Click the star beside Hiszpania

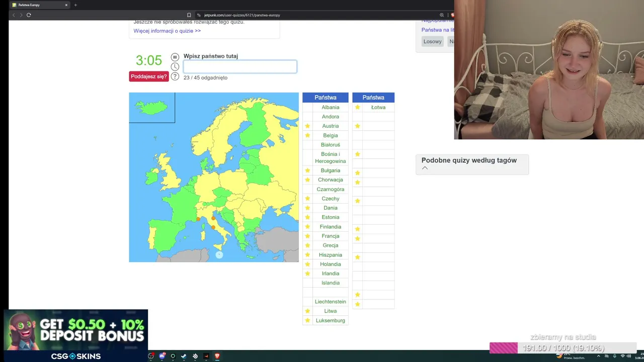click(x=307, y=255)
